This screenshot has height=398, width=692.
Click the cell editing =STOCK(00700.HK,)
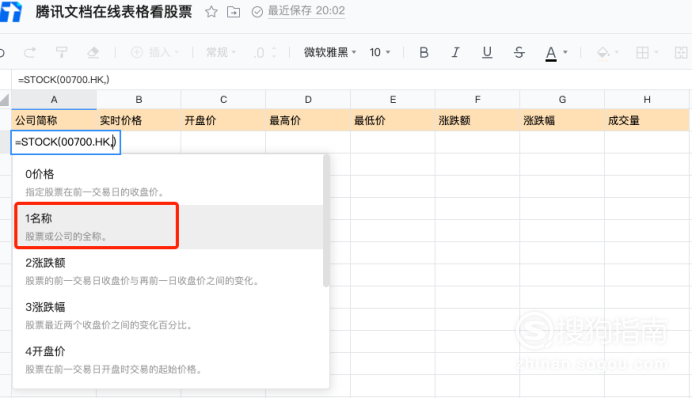point(66,142)
